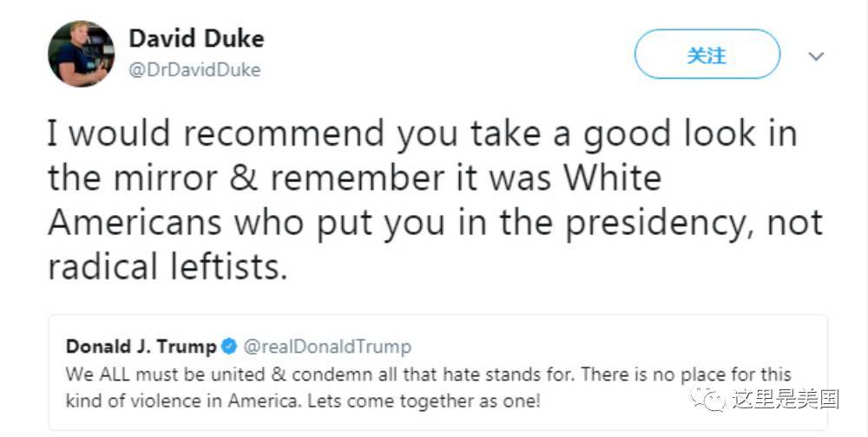Open Donald J. Trump's name in quoted tweet

click(x=141, y=348)
